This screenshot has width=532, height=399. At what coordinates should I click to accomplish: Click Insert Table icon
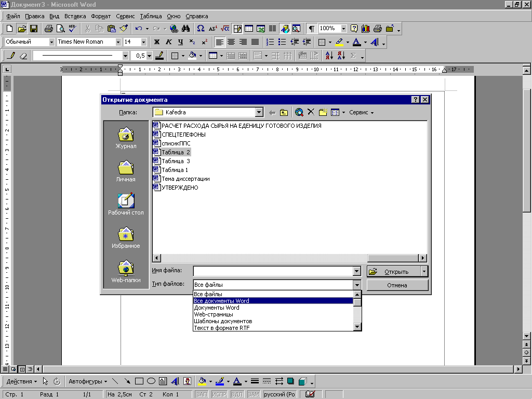[x=249, y=29]
